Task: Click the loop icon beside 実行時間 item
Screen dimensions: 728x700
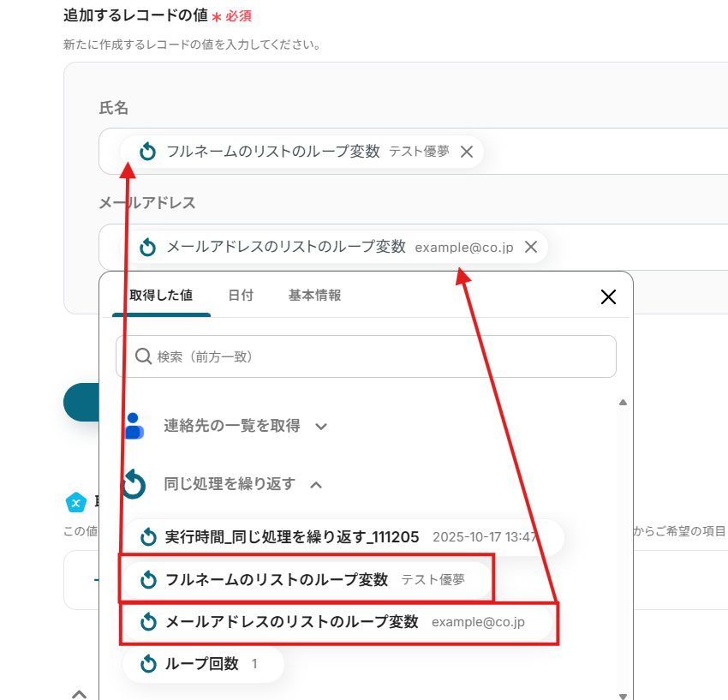Action: click(148, 537)
